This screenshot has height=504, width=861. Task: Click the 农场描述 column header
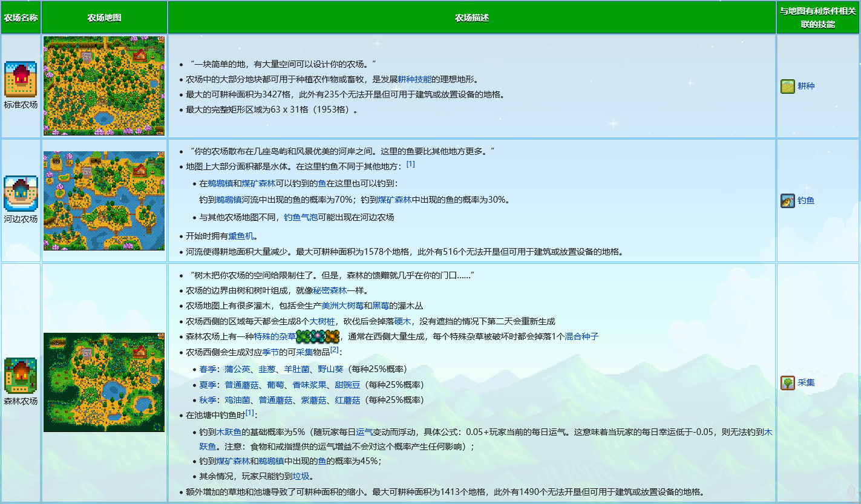[472, 18]
